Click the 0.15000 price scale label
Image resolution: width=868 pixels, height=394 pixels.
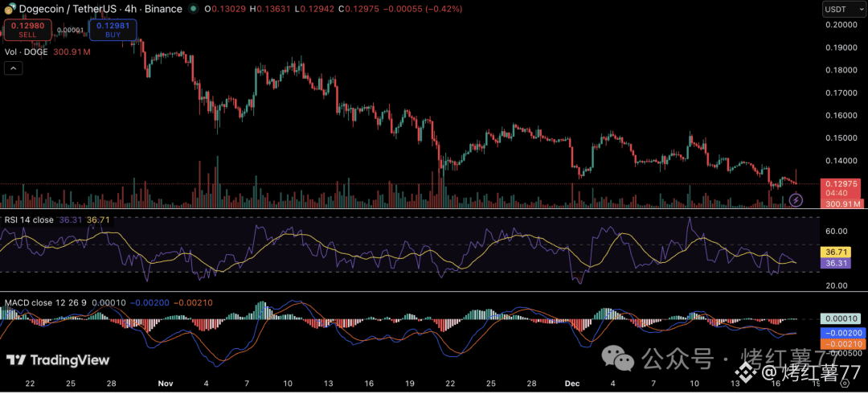click(841, 138)
